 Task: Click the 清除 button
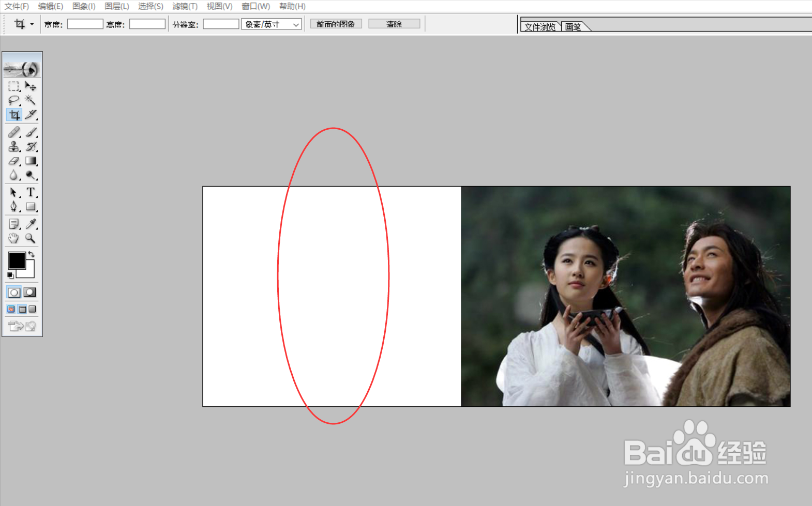click(x=394, y=24)
